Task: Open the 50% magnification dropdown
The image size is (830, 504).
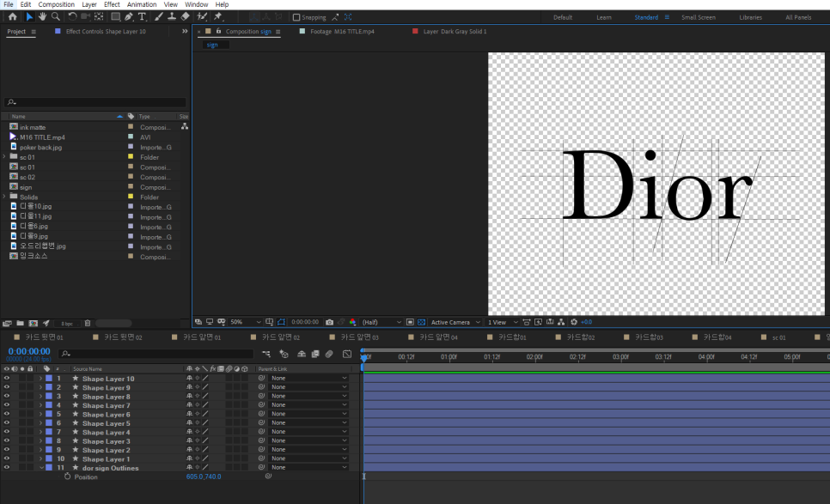Action: (x=246, y=322)
